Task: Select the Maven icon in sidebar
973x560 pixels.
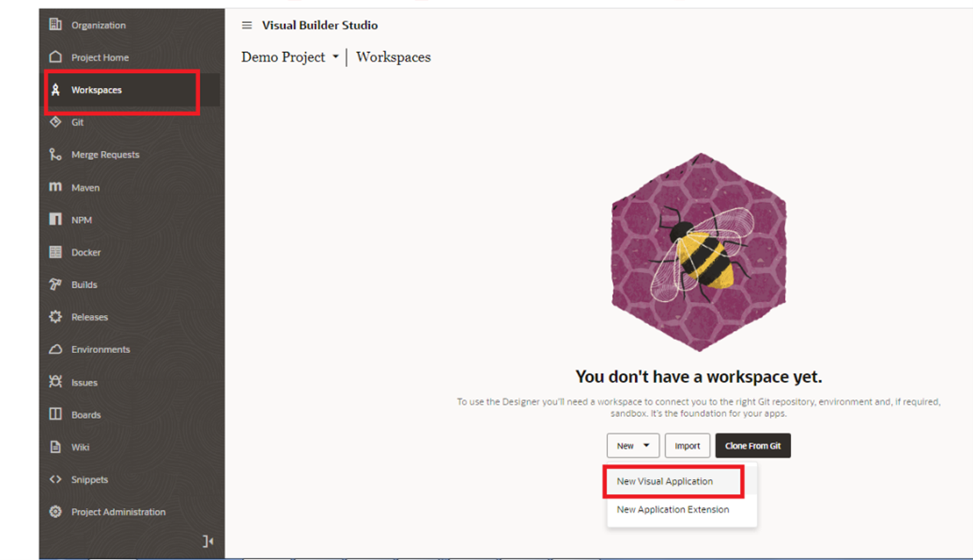Action: [55, 187]
